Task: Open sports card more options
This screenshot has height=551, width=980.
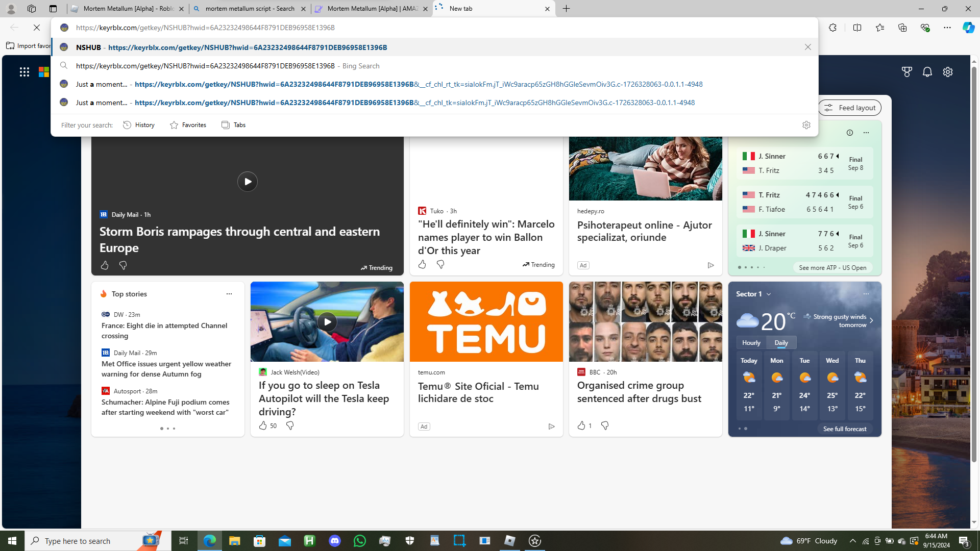Action: point(866,133)
